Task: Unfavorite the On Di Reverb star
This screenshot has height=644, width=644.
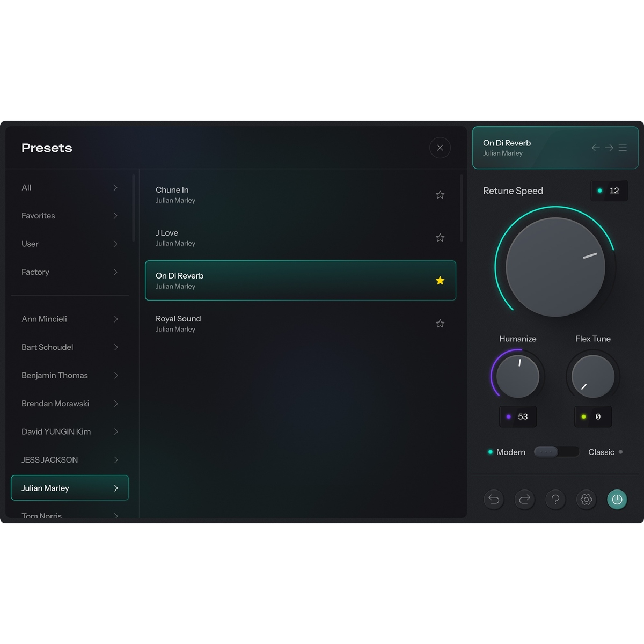Action: [x=440, y=281]
